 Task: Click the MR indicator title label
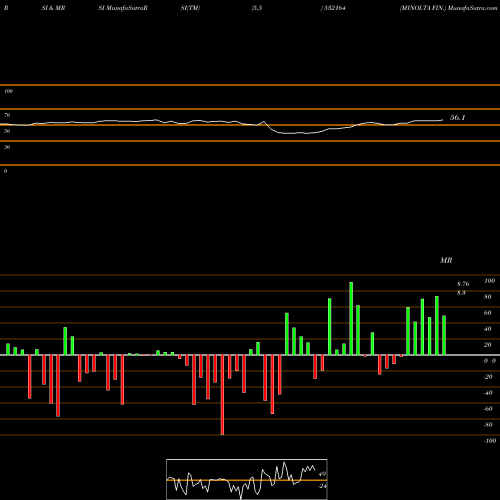(446, 260)
